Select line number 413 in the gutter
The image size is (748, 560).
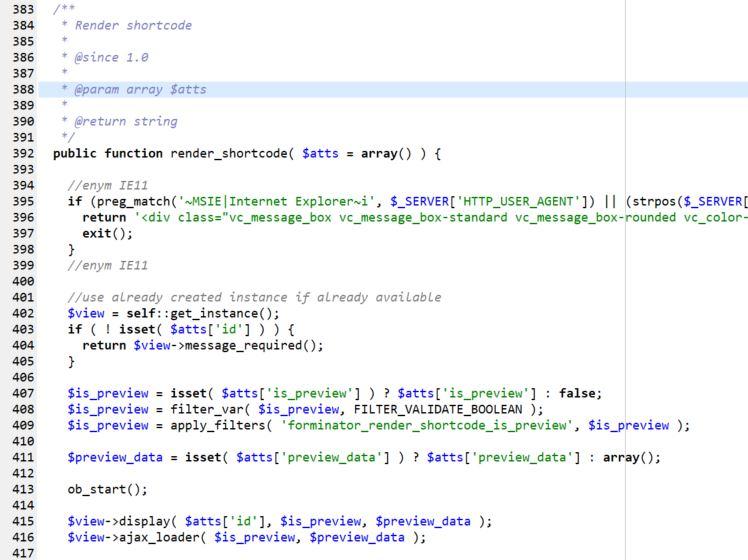pos(23,489)
